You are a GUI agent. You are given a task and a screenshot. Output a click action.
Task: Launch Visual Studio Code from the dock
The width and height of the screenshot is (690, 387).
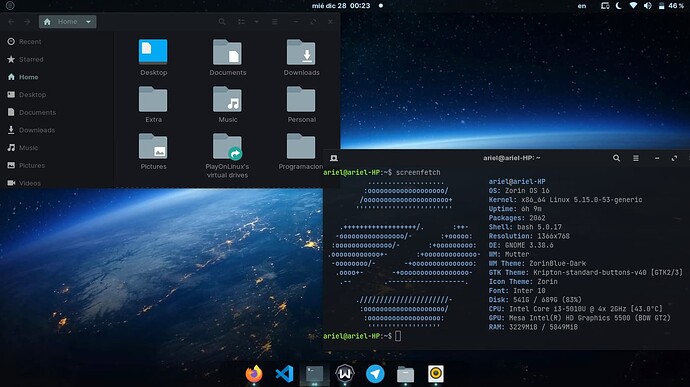284,374
